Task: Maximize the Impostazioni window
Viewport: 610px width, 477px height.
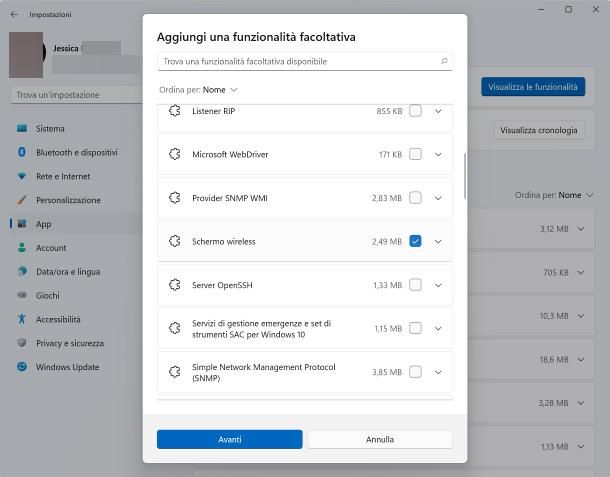Action: (568, 9)
